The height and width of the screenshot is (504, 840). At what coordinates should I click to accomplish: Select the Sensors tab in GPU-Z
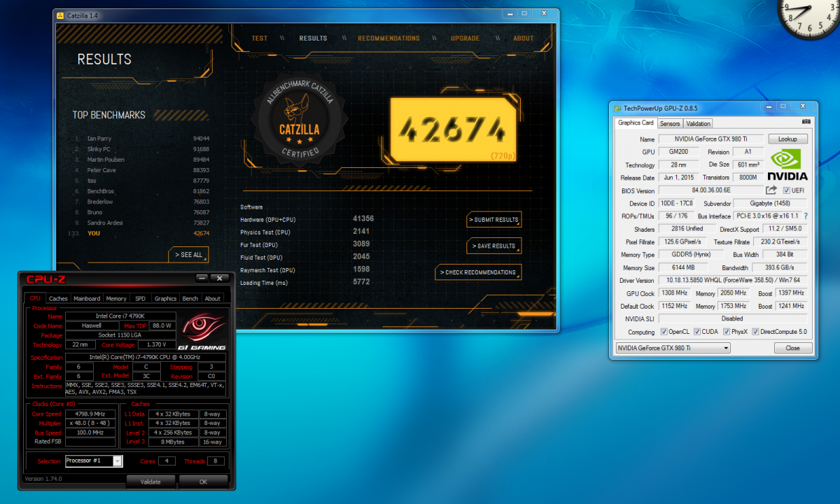point(670,123)
